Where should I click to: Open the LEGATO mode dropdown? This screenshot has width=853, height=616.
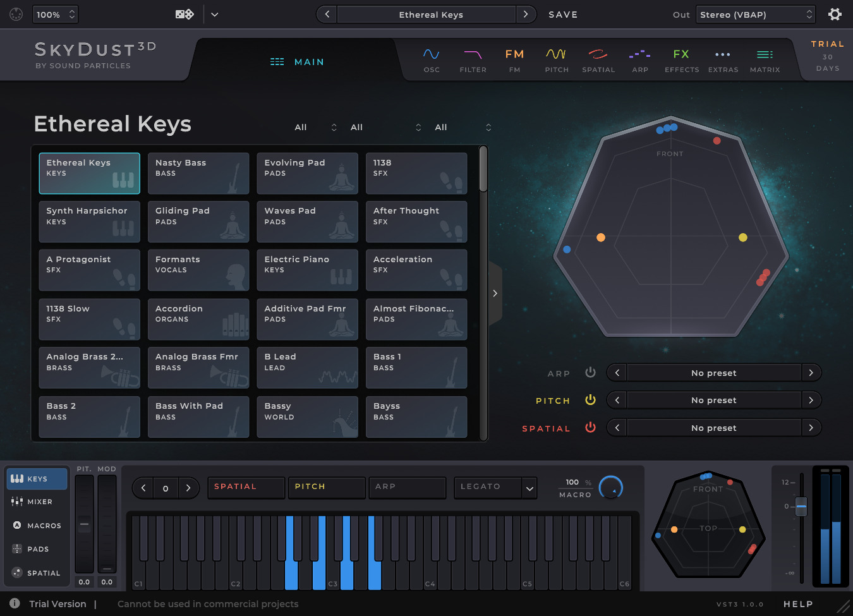(496, 487)
